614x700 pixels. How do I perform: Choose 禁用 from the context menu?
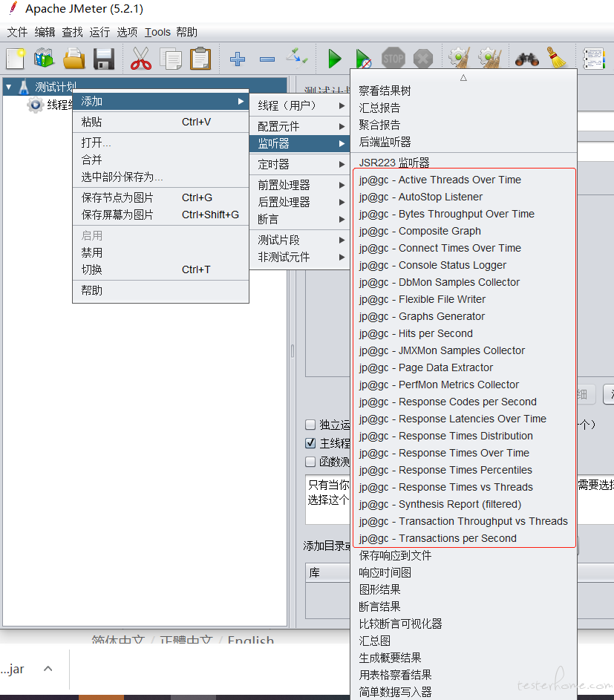(x=161, y=252)
